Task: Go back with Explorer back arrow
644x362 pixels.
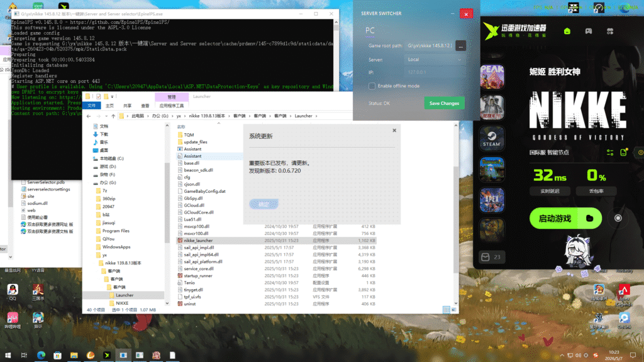Action: coord(89,116)
